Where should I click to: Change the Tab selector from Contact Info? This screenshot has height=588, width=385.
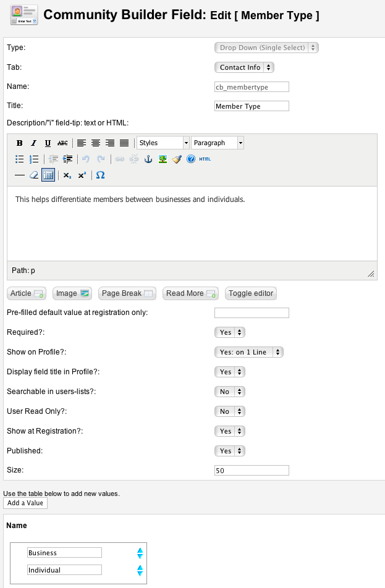tap(244, 67)
